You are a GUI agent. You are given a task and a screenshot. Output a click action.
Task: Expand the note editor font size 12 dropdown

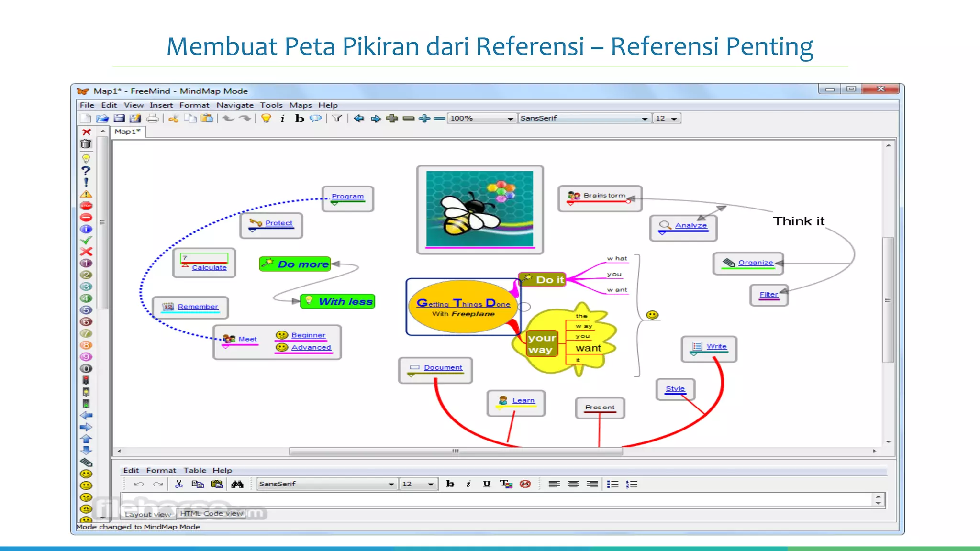tap(430, 485)
